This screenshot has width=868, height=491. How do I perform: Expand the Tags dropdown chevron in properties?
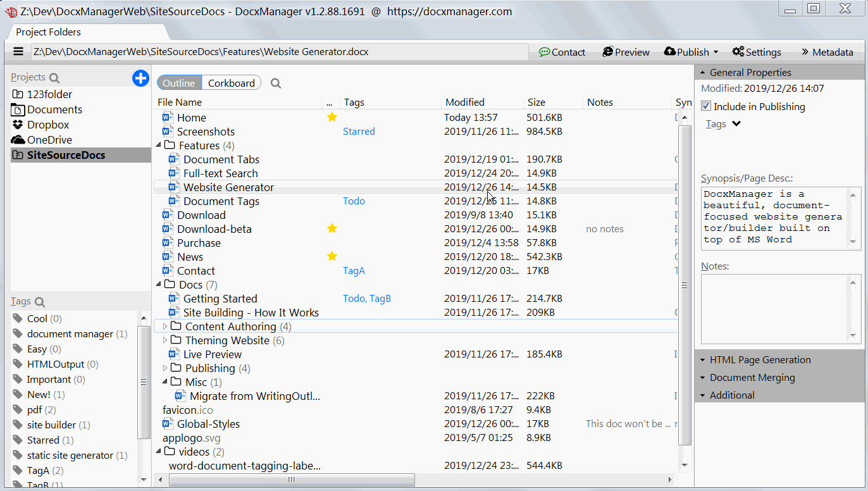click(736, 124)
